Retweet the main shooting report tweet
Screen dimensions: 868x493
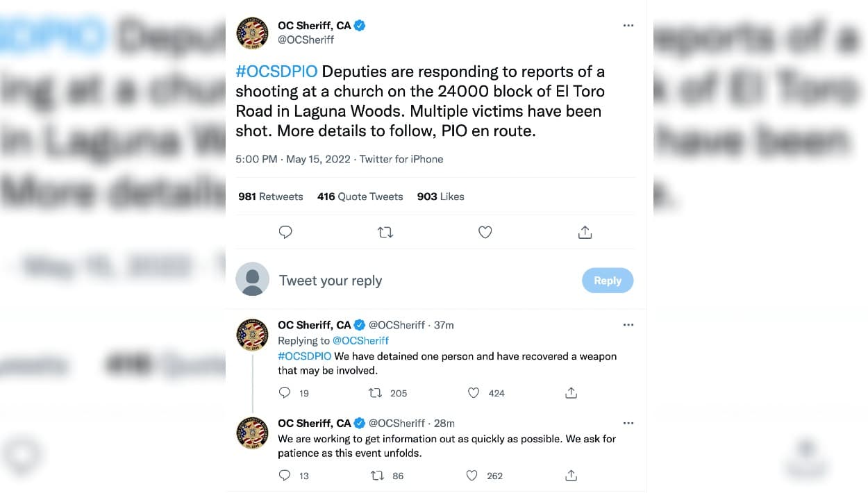click(385, 232)
